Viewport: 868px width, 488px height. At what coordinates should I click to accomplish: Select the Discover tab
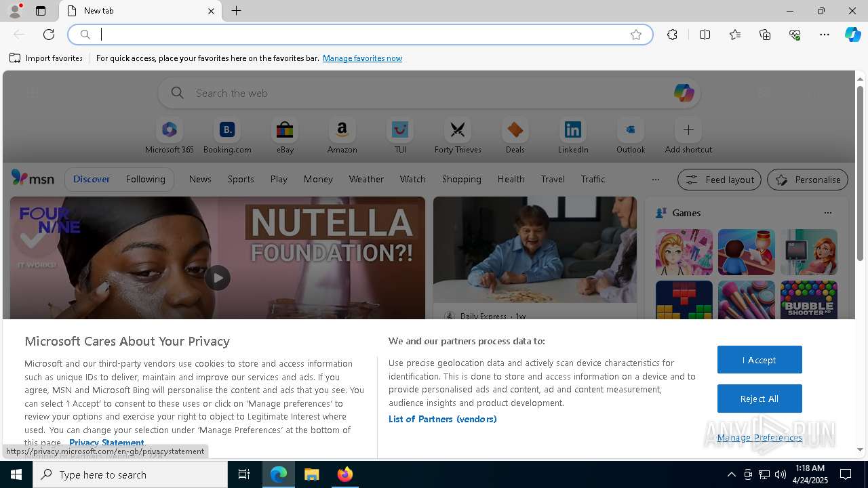pyautogui.click(x=92, y=179)
